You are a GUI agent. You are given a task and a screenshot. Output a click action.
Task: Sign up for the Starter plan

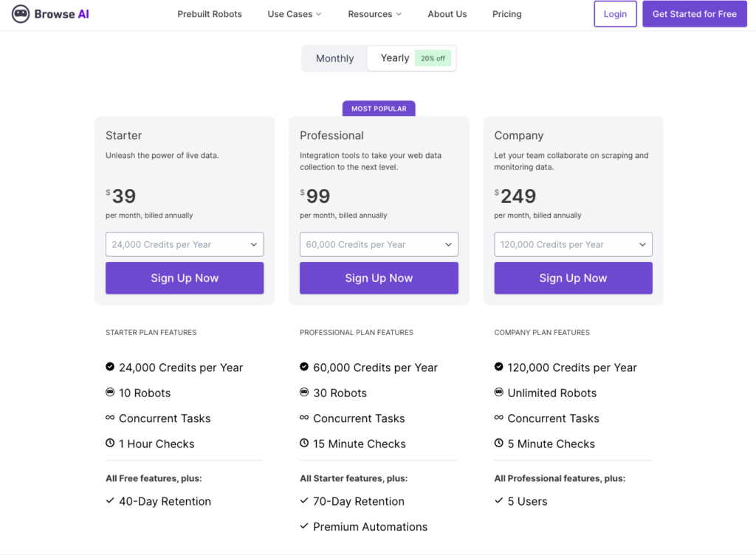click(185, 278)
